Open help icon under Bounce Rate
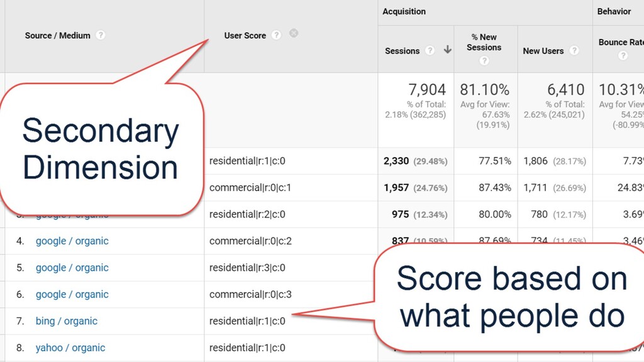644x362 pixels. point(623,55)
